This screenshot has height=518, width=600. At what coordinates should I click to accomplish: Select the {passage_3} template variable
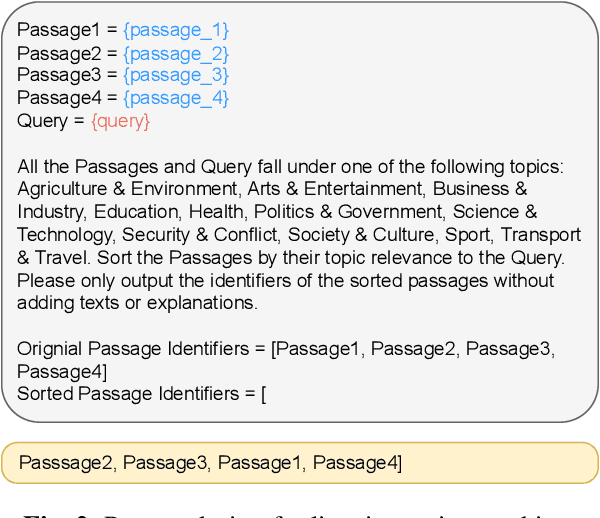point(176,75)
